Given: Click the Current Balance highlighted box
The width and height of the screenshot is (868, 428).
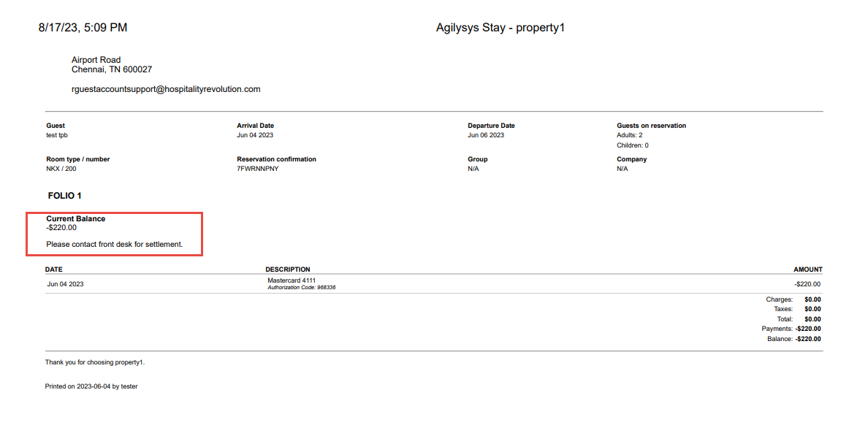Looking at the screenshot, I should point(115,234).
